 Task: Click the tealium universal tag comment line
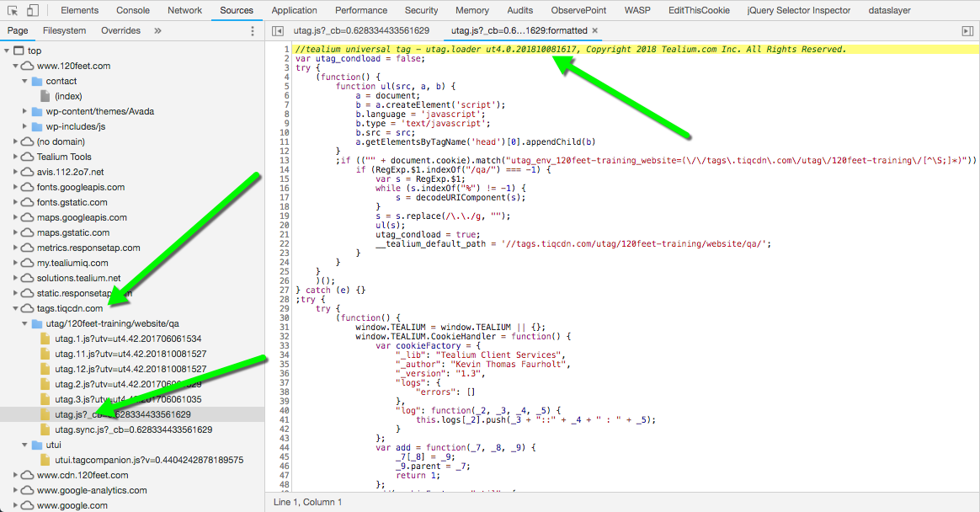tap(571, 50)
